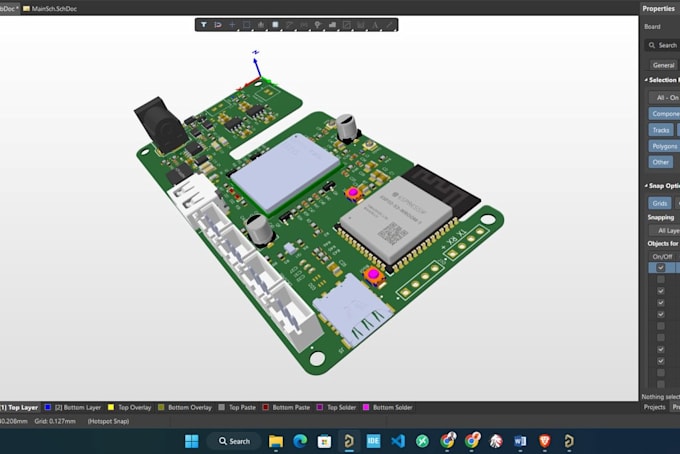The image size is (680, 454).
Task: Open Microsoft Word from the taskbar
Action: (520, 441)
